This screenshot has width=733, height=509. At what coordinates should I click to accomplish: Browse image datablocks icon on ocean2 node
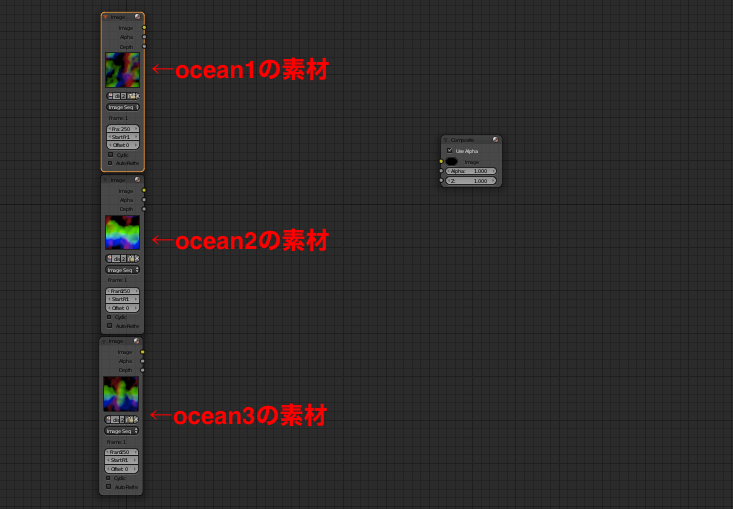point(109,258)
